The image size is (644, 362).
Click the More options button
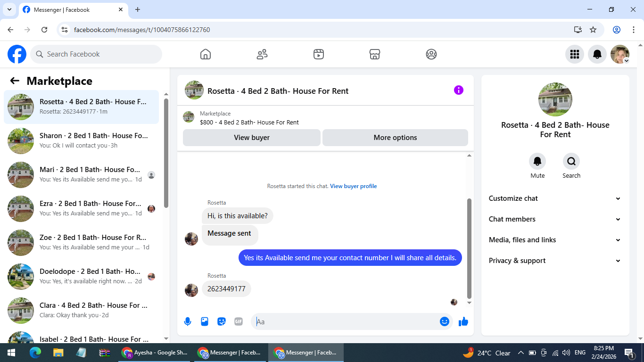pos(395,138)
